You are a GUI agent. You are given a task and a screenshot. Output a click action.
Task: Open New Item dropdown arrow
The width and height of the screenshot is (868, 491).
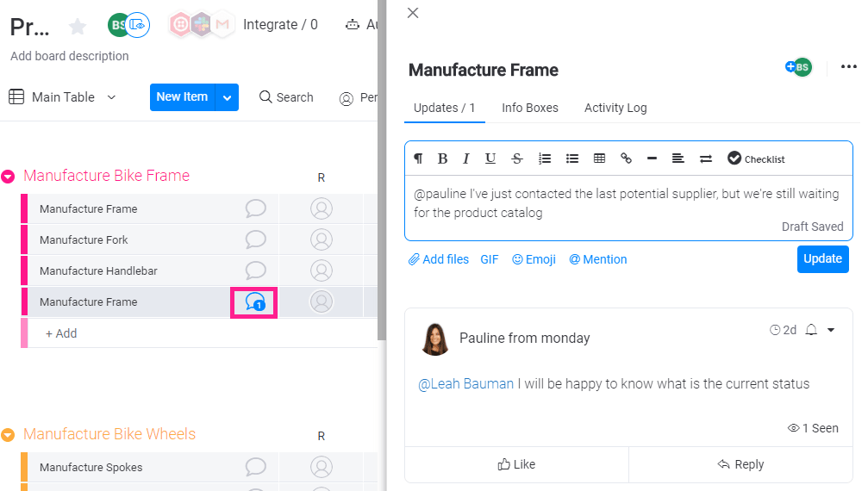point(227,97)
